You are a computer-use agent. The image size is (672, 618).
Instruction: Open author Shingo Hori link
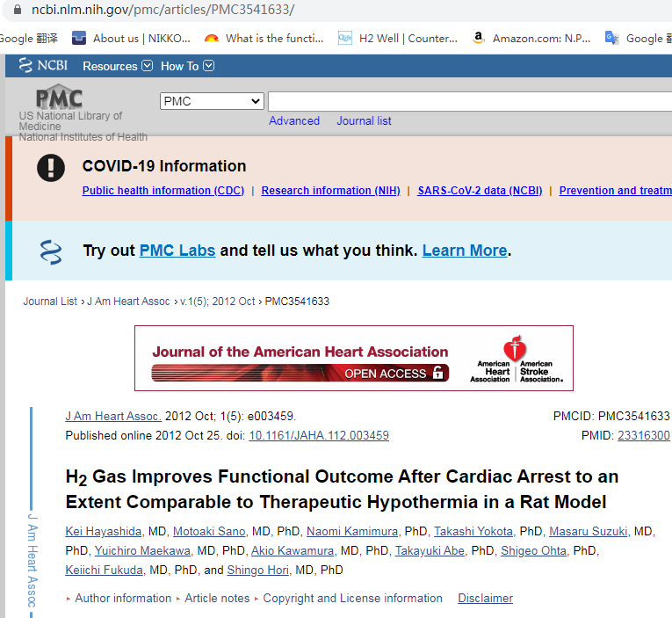(258, 570)
